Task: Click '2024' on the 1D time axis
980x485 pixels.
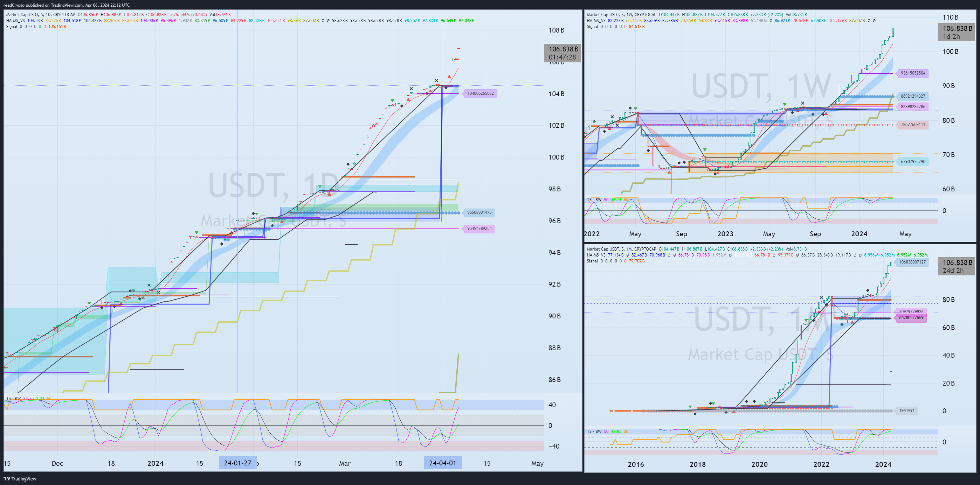Action: click(155, 463)
